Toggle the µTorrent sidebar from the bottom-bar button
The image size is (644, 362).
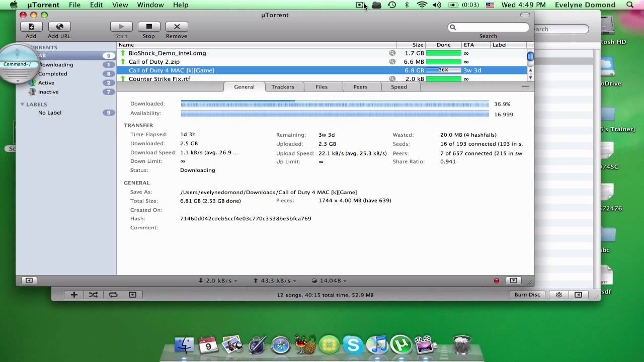click(29, 281)
